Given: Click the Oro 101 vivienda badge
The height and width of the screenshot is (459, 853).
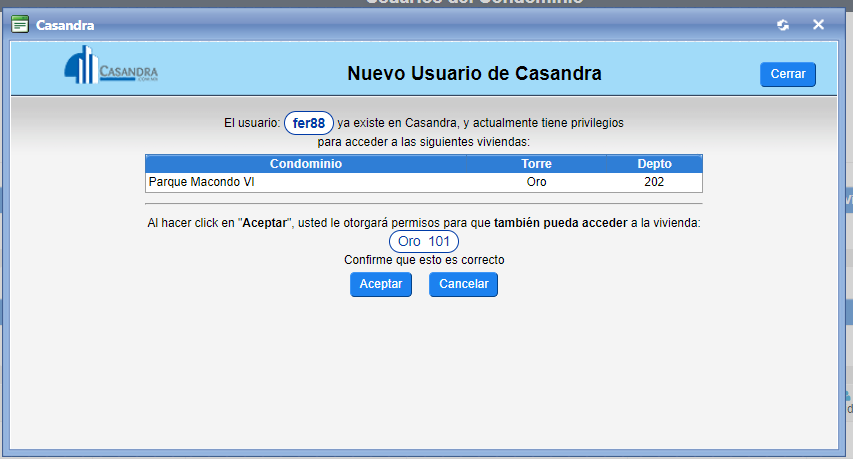Looking at the screenshot, I should pyautogui.click(x=424, y=241).
